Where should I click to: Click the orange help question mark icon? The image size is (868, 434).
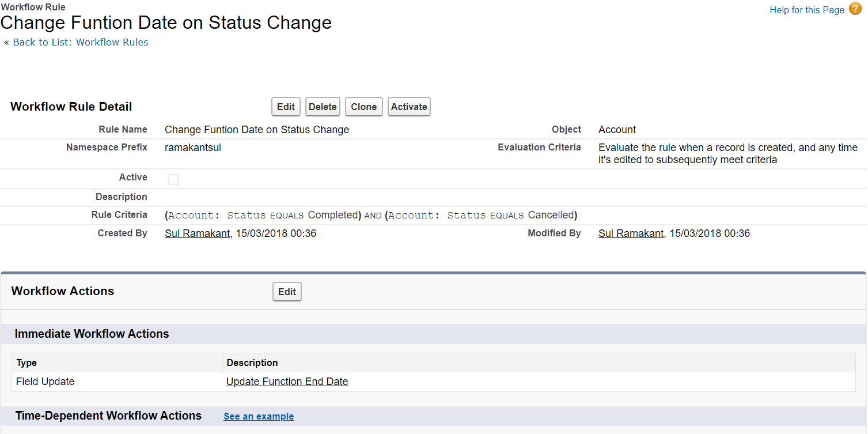(x=855, y=9)
